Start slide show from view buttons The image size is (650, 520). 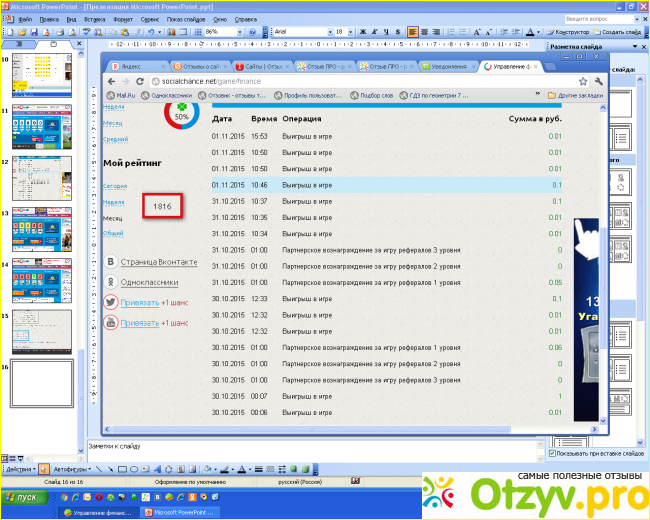click(20, 459)
